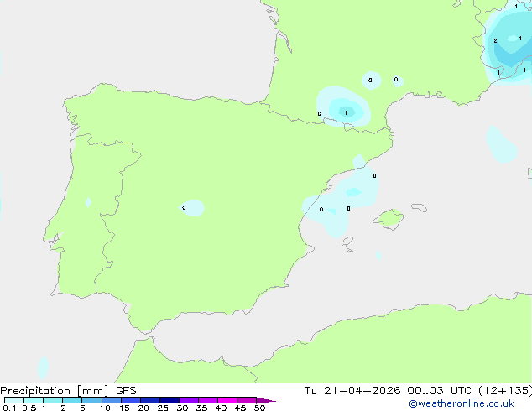Image resolution: width=532 pixels, height=411 pixels.
Task: Select the 5–10 mm legend color swatch
Action: (x=91, y=400)
